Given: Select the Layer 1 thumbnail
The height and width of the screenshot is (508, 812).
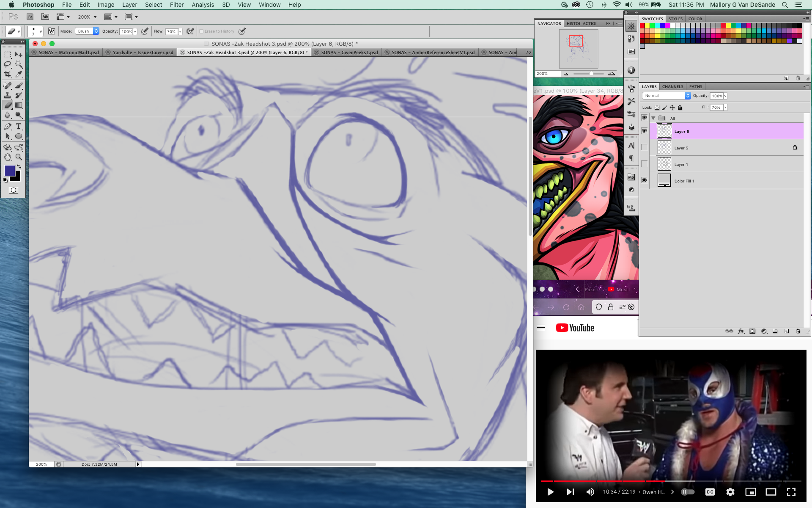Looking at the screenshot, I should coord(664,164).
